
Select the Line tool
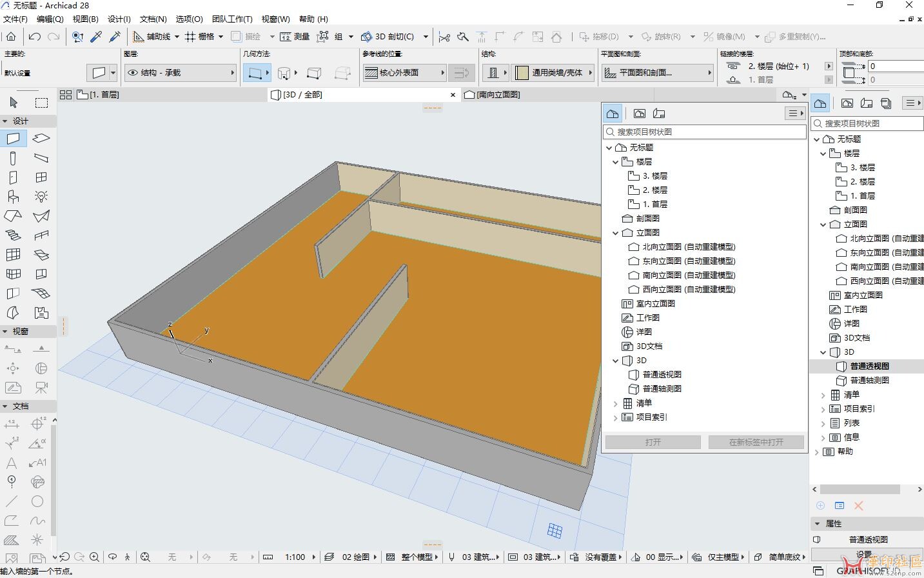[12, 502]
